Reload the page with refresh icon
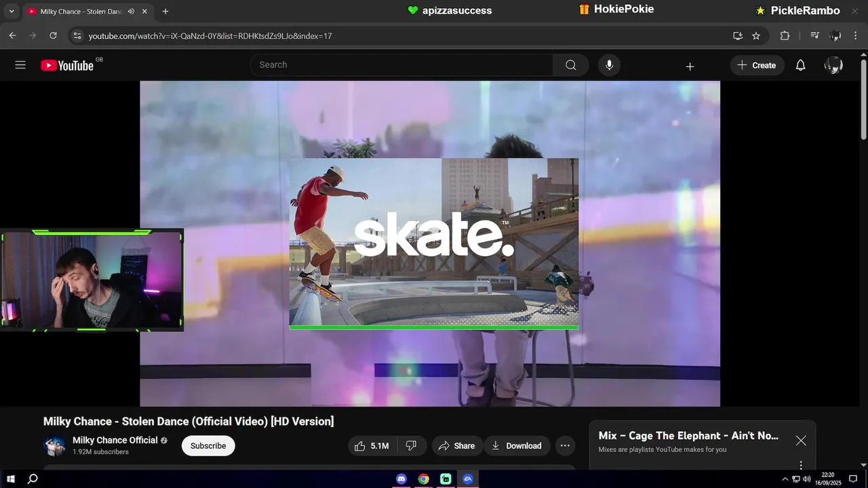 click(x=53, y=35)
